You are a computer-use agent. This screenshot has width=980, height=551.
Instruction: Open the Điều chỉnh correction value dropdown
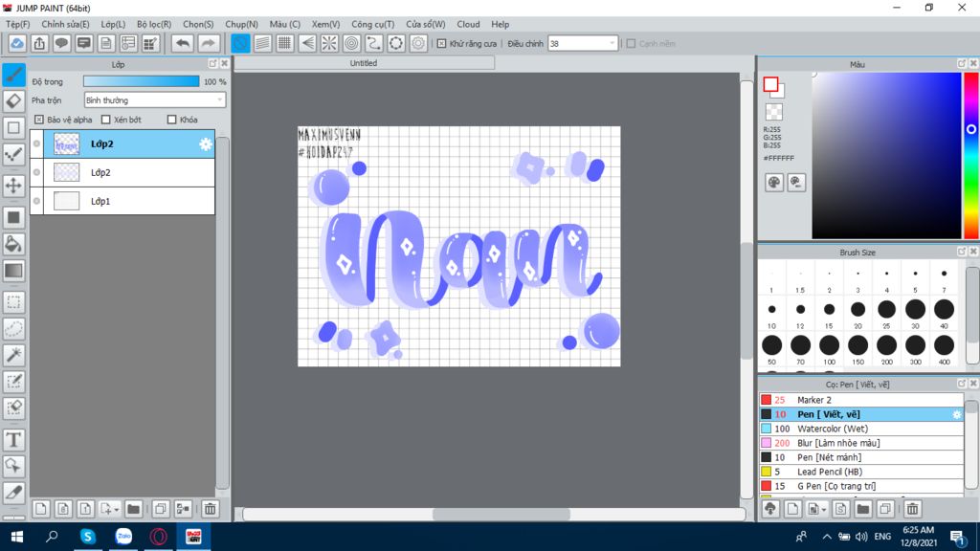coord(583,44)
